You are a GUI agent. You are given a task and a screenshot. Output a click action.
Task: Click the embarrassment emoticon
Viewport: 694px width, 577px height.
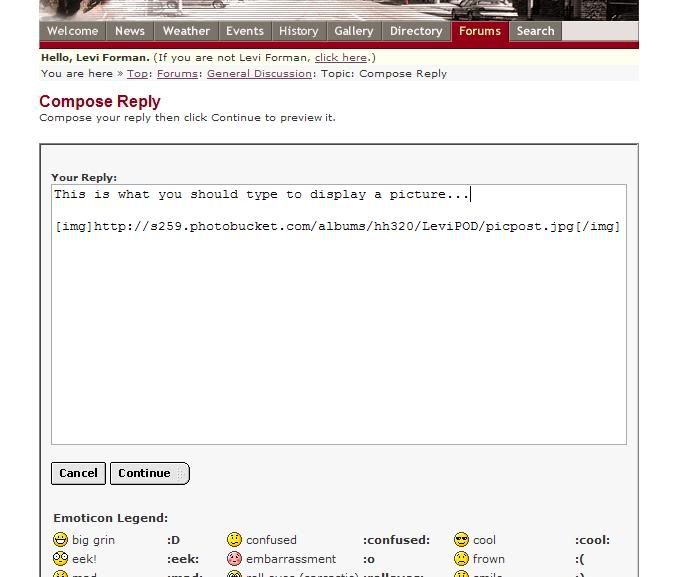tap(234, 559)
